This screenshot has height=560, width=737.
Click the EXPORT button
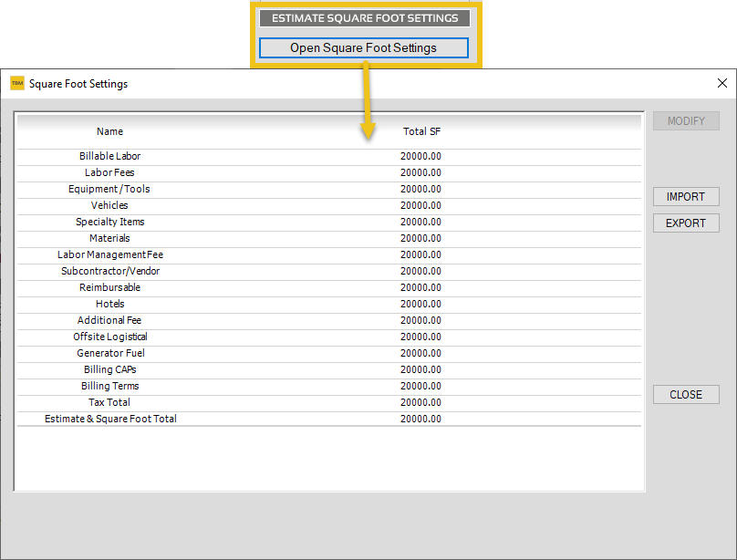686,223
